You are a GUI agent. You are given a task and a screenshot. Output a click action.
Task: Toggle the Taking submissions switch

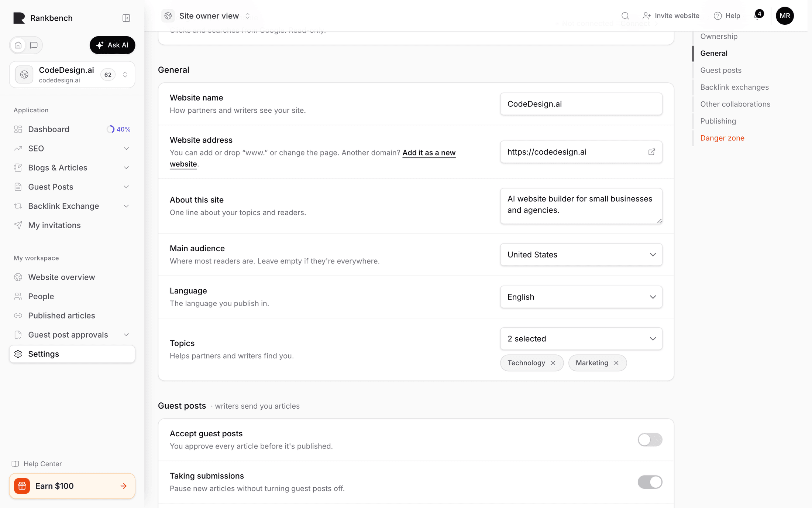pyautogui.click(x=650, y=482)
